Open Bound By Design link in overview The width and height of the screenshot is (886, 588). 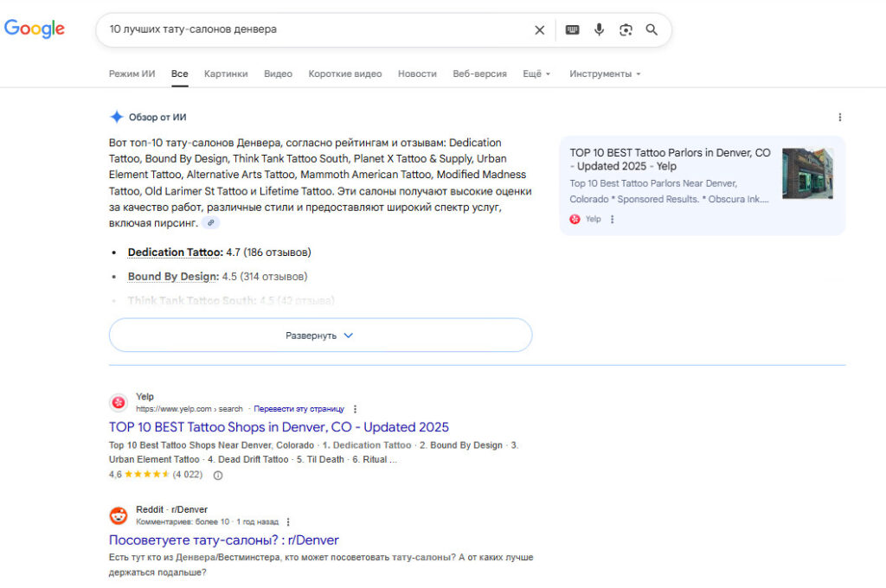click(x=172, y=277)
